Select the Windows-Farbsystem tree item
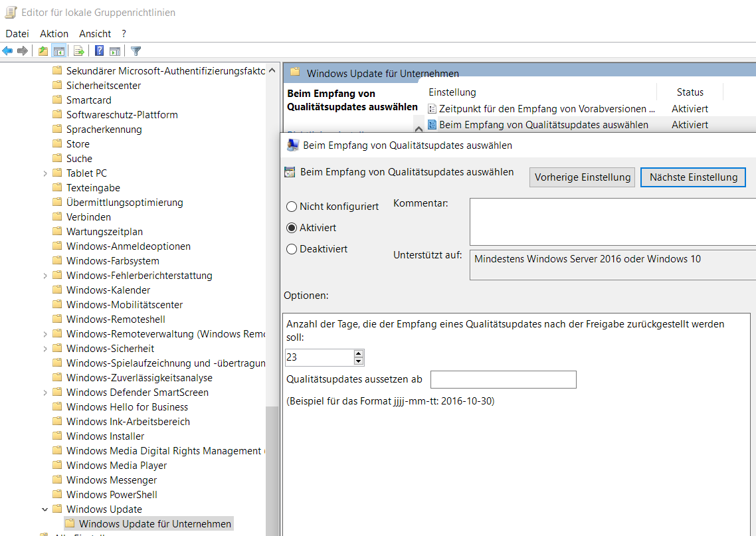The width and height of the screenshot is (756, 536). [112, 261]
